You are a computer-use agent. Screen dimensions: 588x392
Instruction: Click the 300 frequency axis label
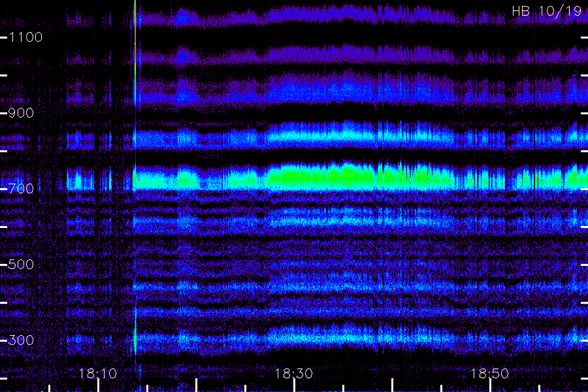click(21, 340)
